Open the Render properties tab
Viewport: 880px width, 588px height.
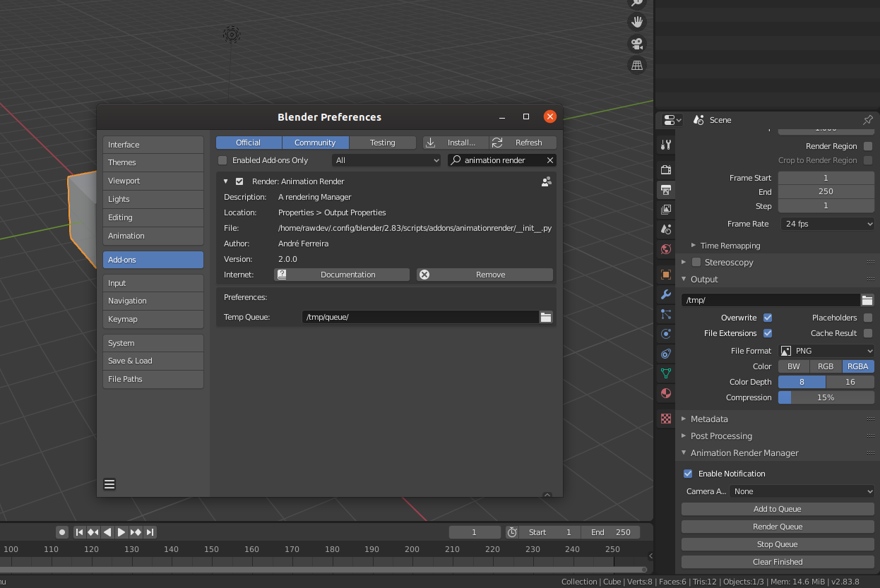(x=665, y=169)
